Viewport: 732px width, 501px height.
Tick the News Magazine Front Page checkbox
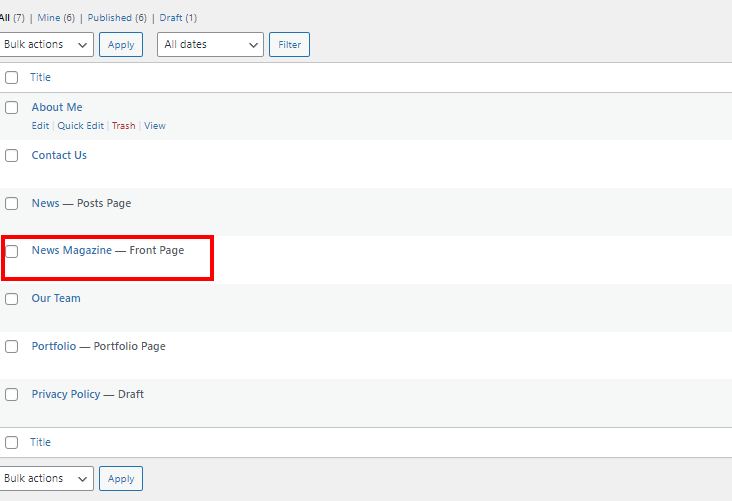pos(11,251)
